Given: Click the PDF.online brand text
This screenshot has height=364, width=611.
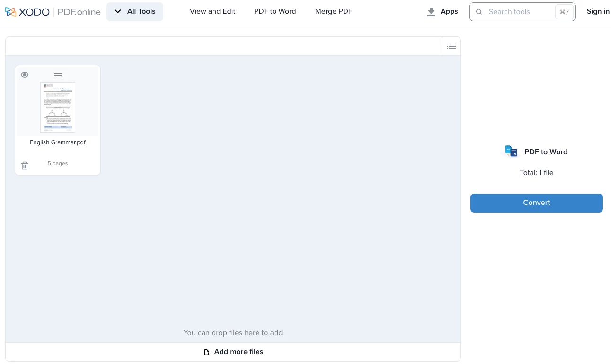Looking at the screenshot, I should click(x=79, y=12).
